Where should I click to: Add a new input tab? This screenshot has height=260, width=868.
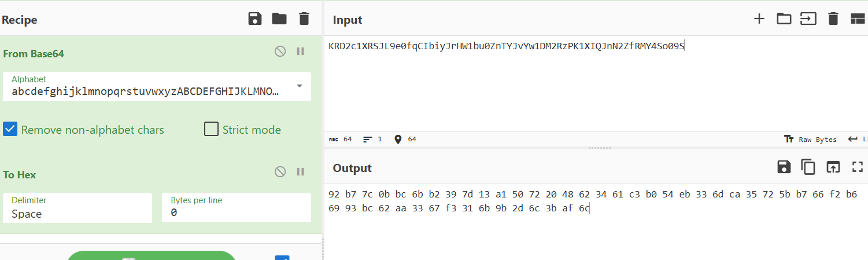pos(759,19)
